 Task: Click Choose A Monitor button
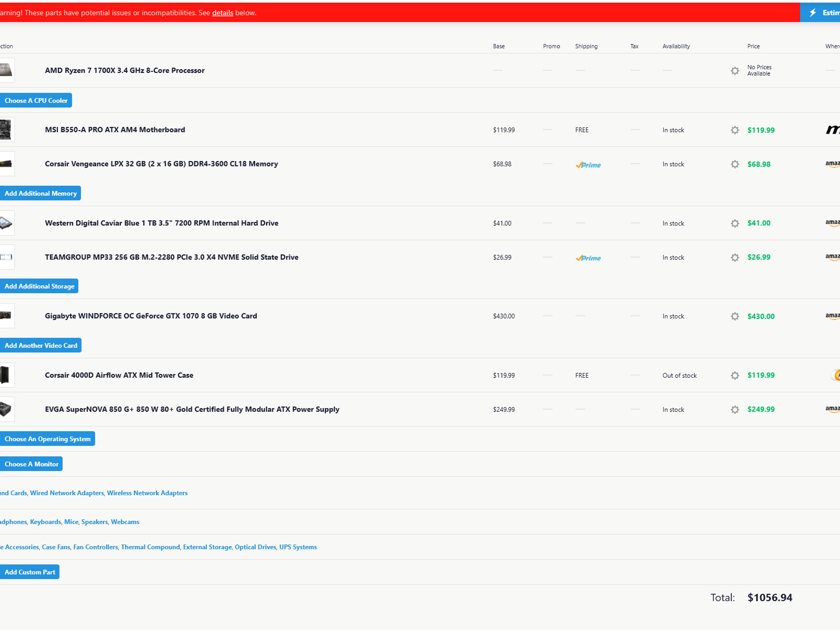pyautogui.click(x=31, y=464)
